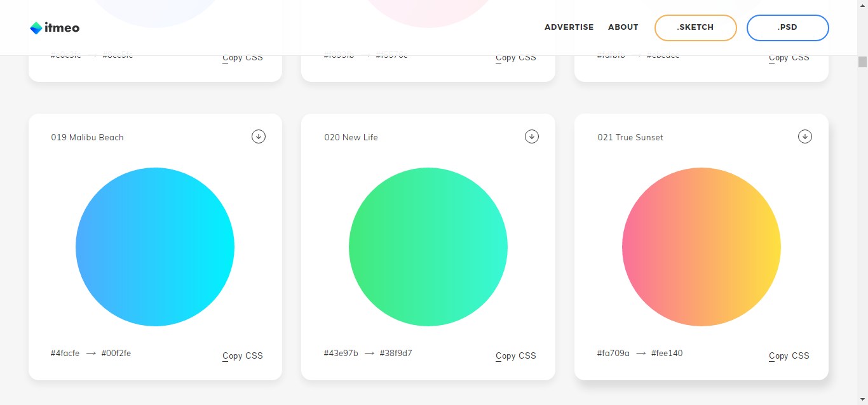Viewport: 868px width, 405px height.
Task: Select the green New Life gradient circle
Action: point(428,247)
